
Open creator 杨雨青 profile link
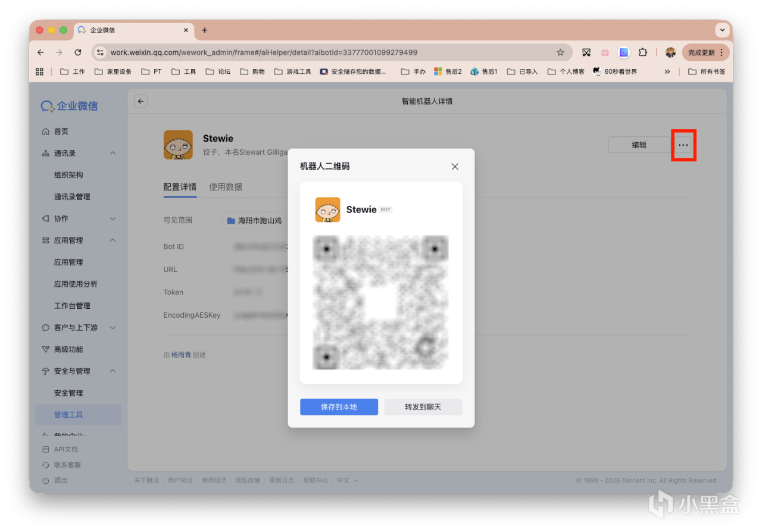point(181,355)
